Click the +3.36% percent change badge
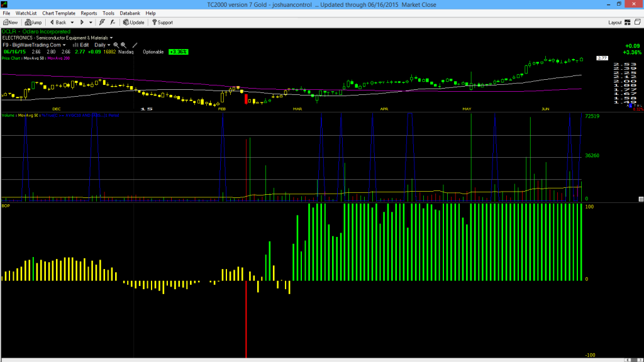Viewport: 644px width, 362px height. (178, 52)
